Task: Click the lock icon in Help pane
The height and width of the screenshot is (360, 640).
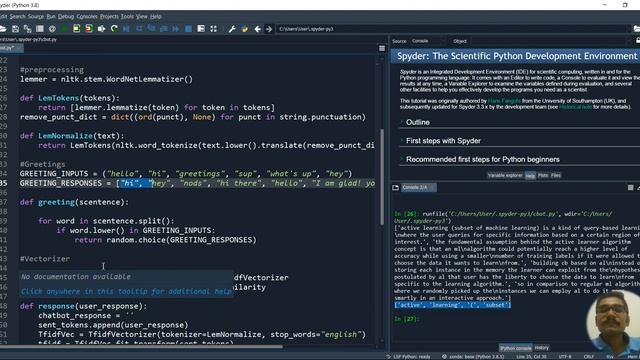Action: 637,41
